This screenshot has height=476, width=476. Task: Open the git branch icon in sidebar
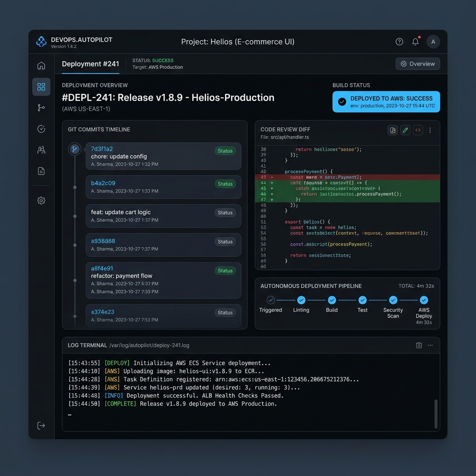[x=41, y=108]
